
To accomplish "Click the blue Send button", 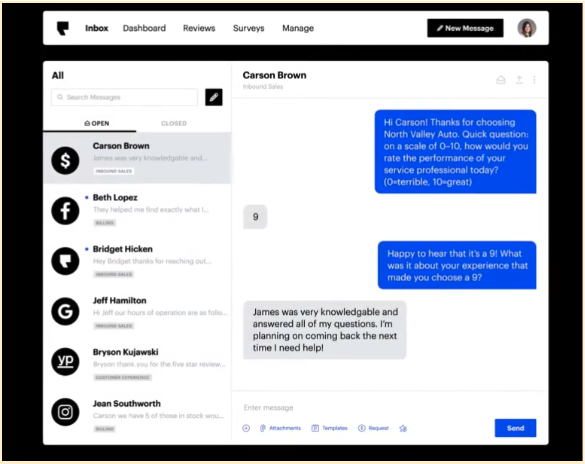I will click(x=515, y=428).
